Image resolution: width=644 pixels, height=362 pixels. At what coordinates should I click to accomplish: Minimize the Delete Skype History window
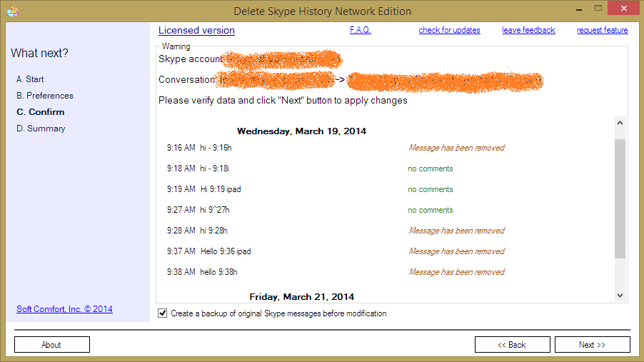(x=579, y=9)
